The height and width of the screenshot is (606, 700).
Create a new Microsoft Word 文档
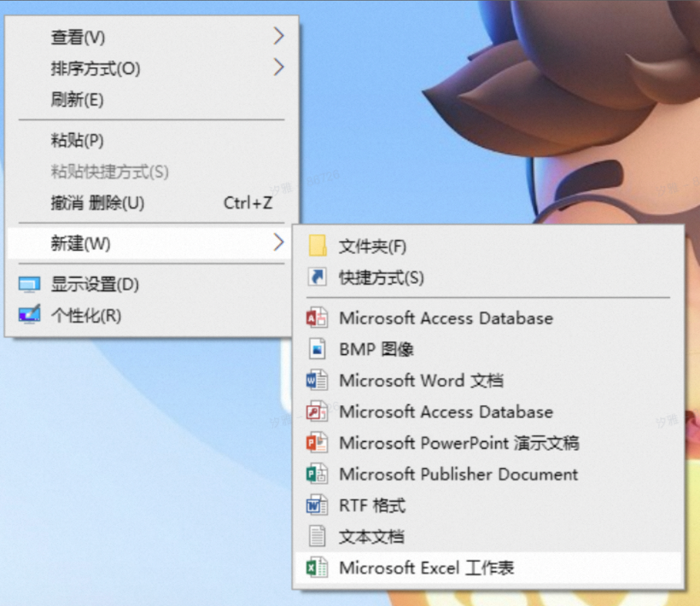click(488, 380)
